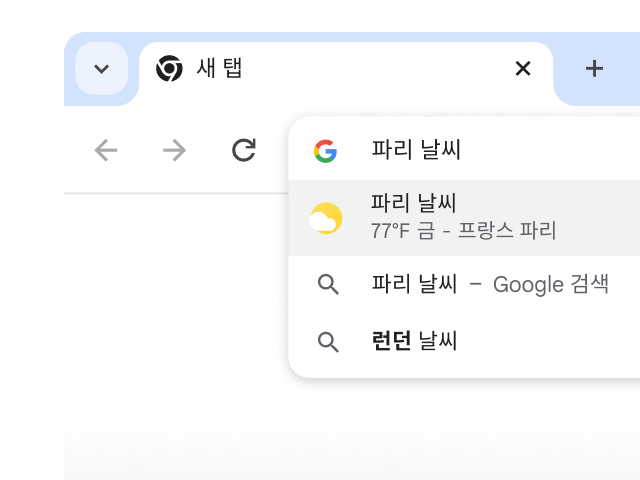
Task: Click the Google G logo in address bar
Action: (325, 151)
